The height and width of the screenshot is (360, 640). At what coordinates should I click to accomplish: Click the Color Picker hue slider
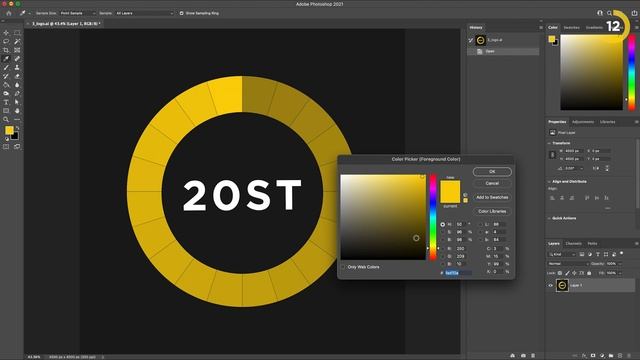[x=433, y=218]
